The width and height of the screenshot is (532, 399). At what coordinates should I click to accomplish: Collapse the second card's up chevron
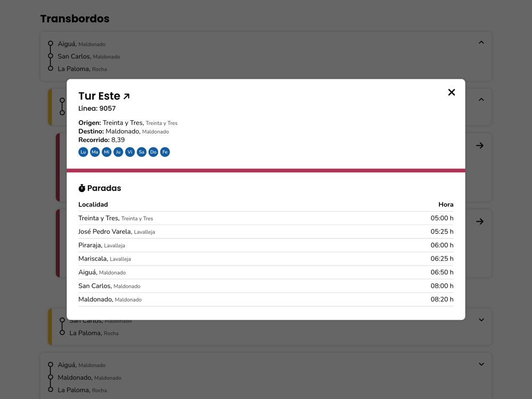481,99
